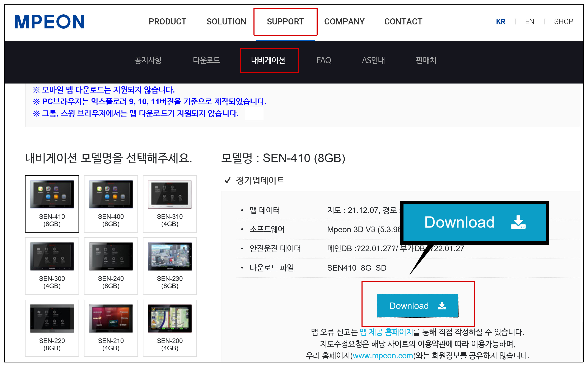This screenshot has width=588, height=366.
Task: Click the 정기업데이트 heading
Action: click(x=260, y=180)
